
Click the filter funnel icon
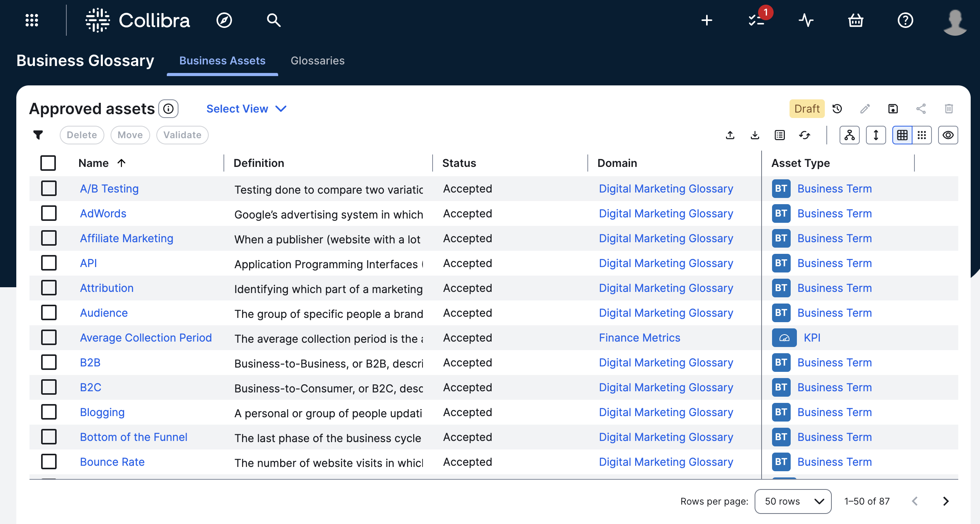point(38,135)
